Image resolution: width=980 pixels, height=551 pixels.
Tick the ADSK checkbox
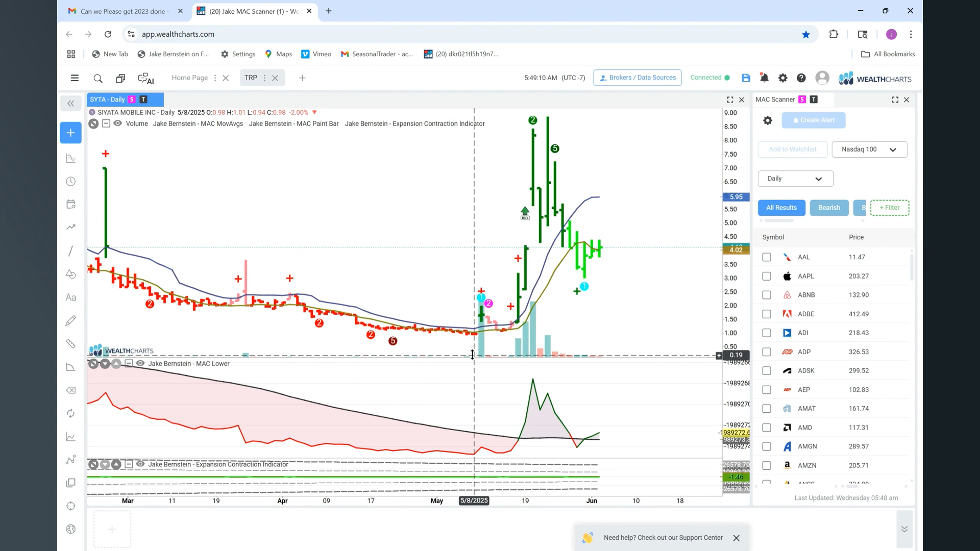(x=767, y=371)
